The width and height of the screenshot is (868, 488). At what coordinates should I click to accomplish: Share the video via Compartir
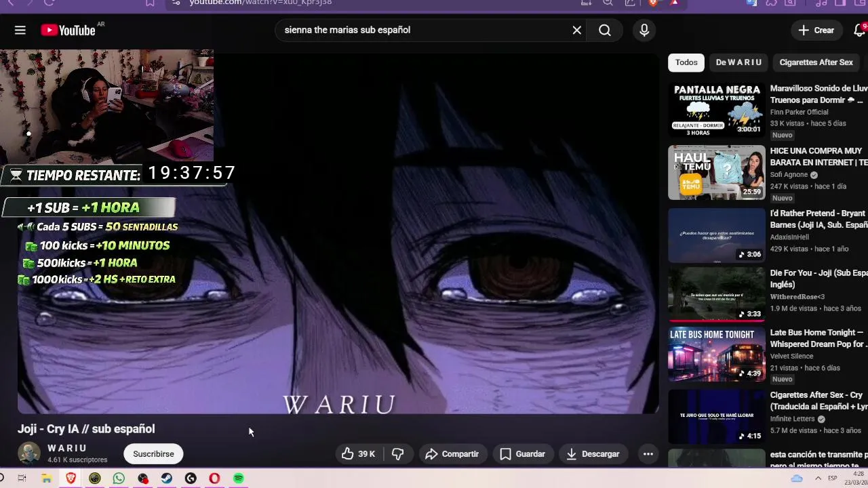[452, 454]
